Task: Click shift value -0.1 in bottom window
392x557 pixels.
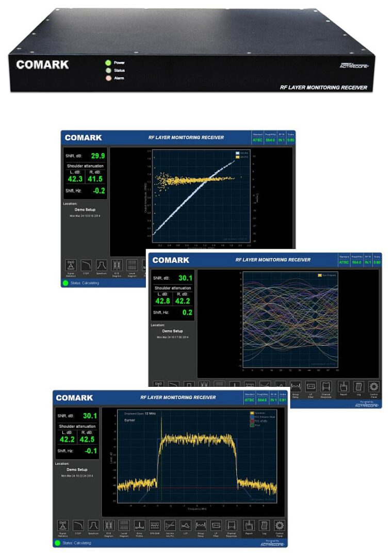Action: (x=91, y=451)
